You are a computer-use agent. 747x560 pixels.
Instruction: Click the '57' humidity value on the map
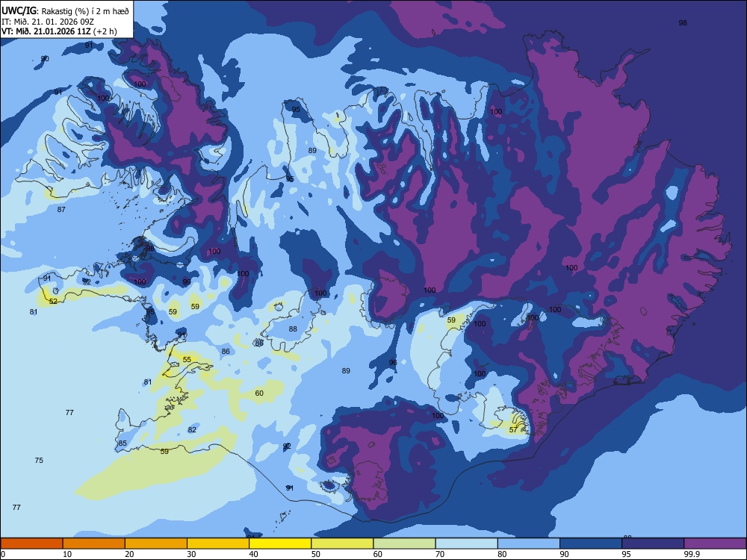pos(513,429)
